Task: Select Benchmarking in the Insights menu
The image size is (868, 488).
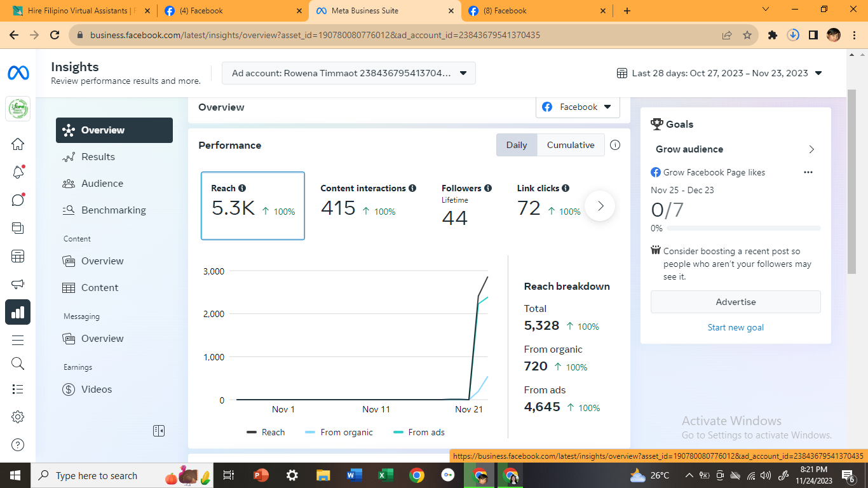Action: [114, 210]
